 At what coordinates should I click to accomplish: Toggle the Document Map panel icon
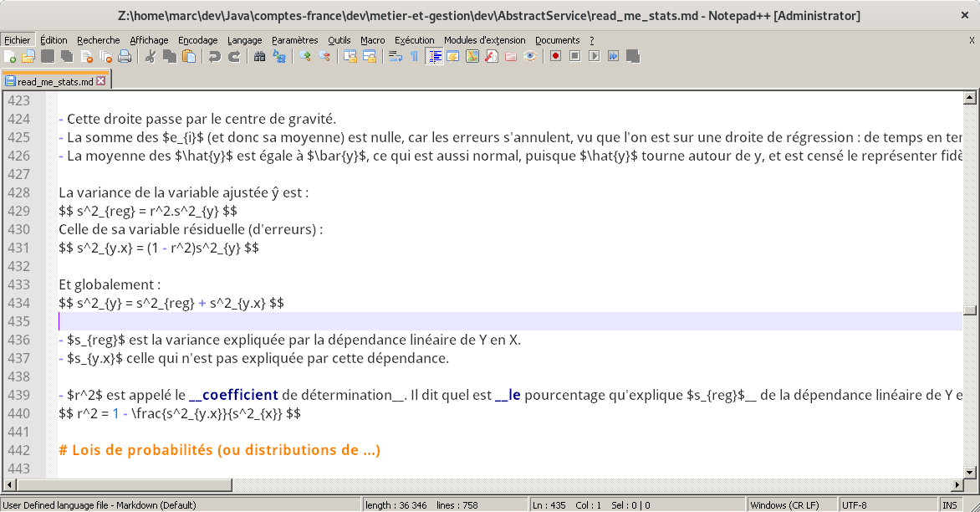point(472,56)
